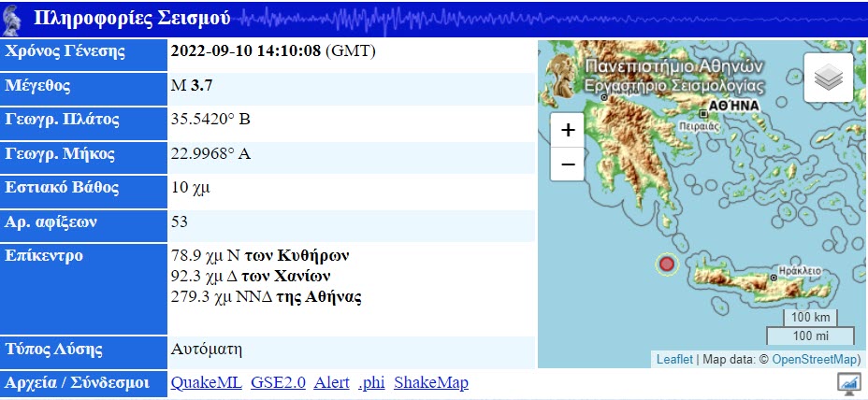Open the chart monitor icon

coord(848,383)
